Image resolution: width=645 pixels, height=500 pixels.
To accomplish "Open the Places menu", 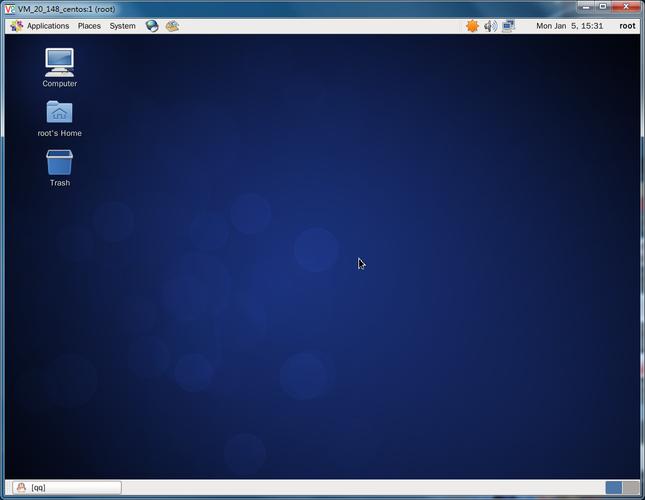I will (x=89, y=26).
